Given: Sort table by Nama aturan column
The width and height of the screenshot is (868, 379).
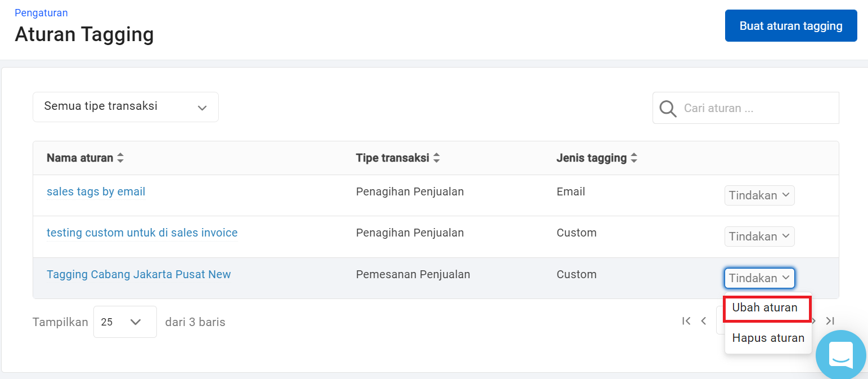Looking at the screenshot, I should click(120, 158).
